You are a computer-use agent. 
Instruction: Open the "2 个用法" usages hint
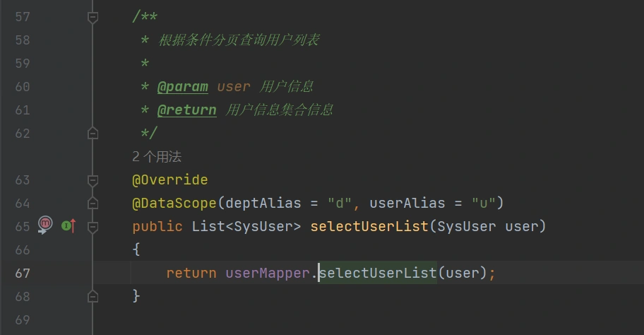click(157, 157)
